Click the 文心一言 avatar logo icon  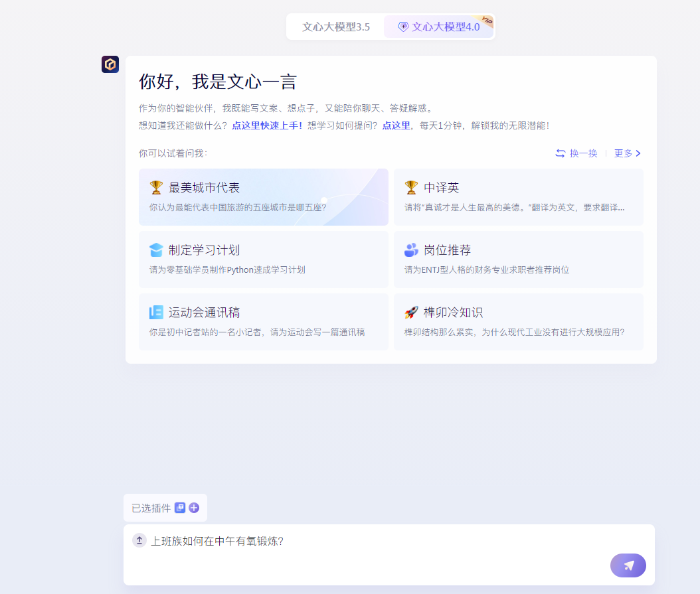110,64
